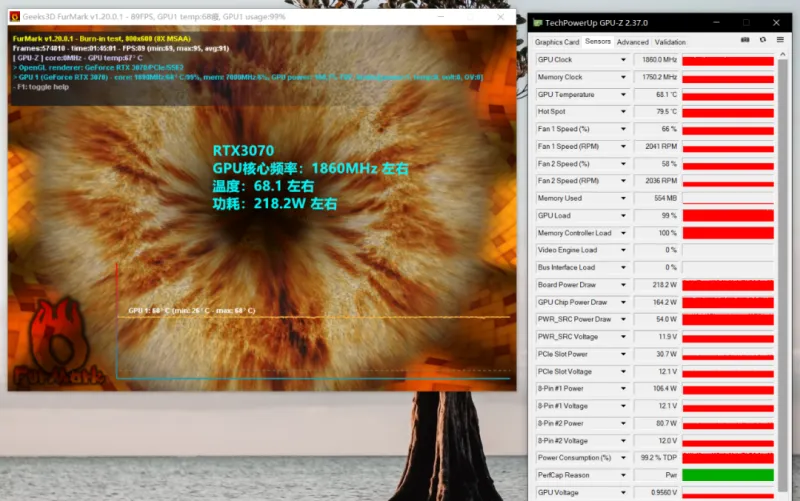Open the PerfCap Reason dropdown
Screen dimensions: 800x501
[623, 475]
